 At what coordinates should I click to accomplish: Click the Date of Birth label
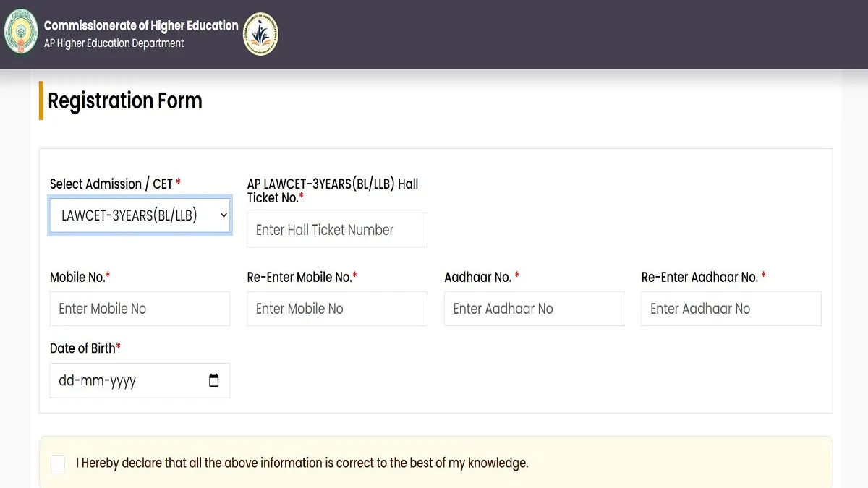point(85,348)
